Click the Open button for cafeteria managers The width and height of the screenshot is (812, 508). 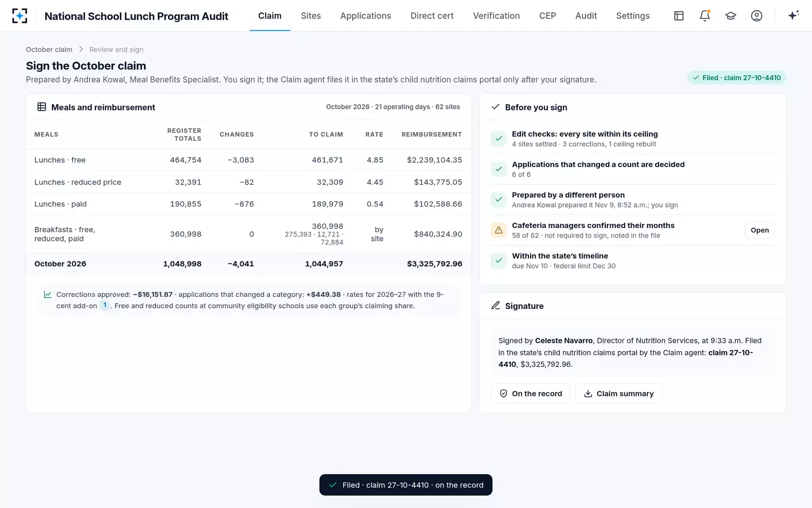[x=760, y=230]
